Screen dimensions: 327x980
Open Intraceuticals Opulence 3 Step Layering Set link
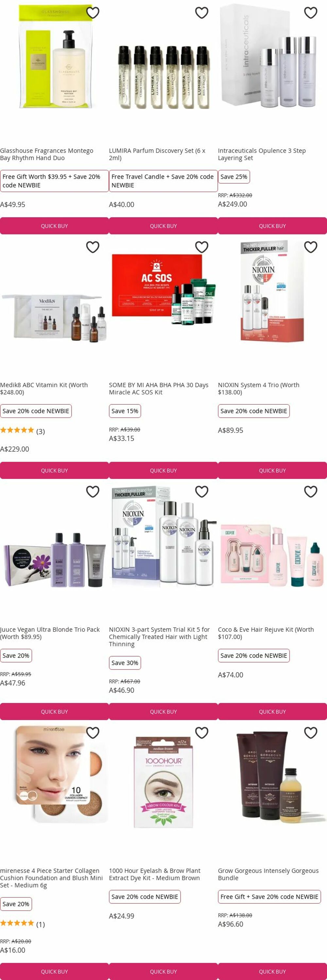point(262,155)
